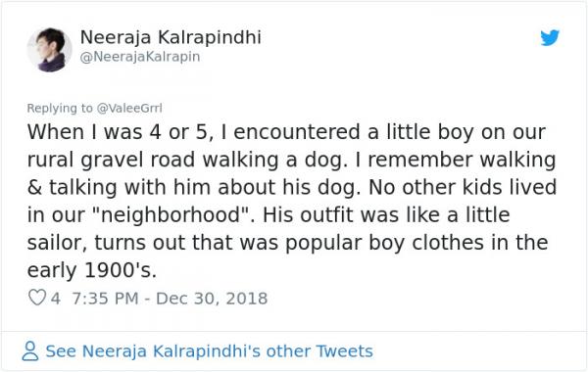Click the Twitter bird logo
Screen dimensions: 588x372
tap(550, 38)
